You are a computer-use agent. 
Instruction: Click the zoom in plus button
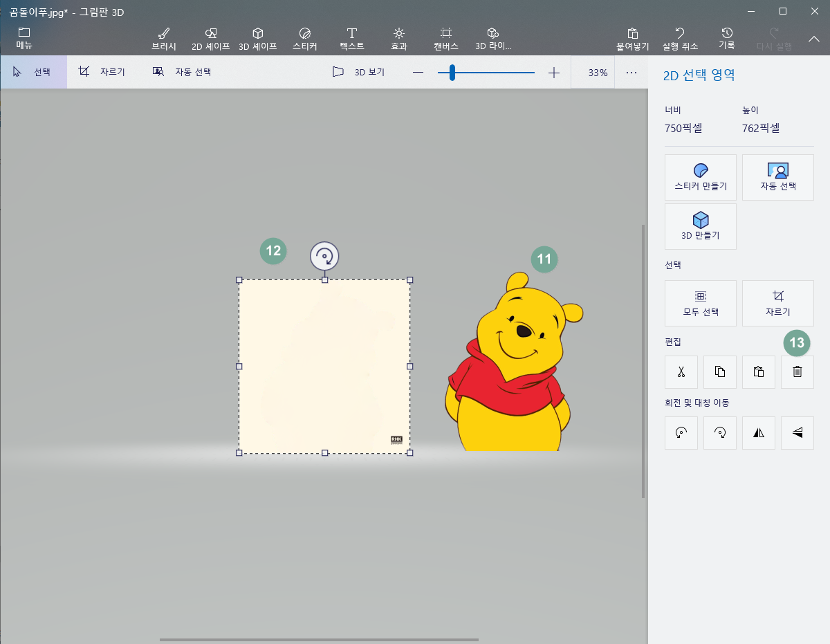[554, 73]
